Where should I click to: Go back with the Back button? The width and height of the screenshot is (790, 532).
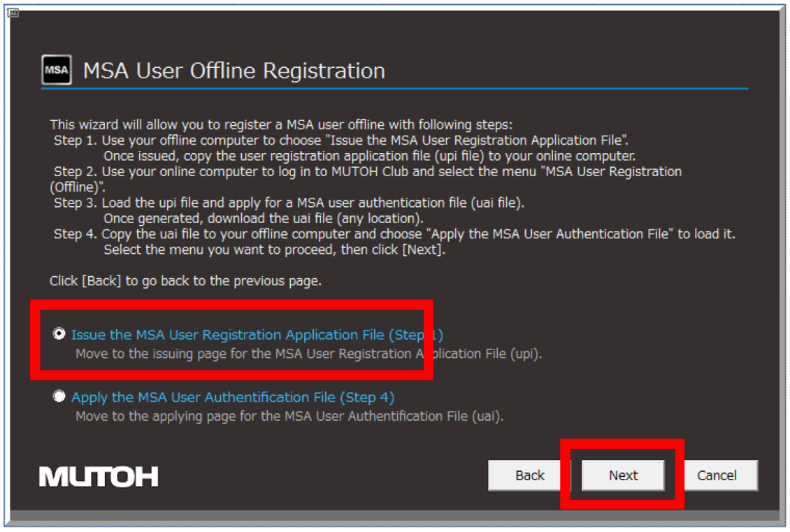[529, 475]
